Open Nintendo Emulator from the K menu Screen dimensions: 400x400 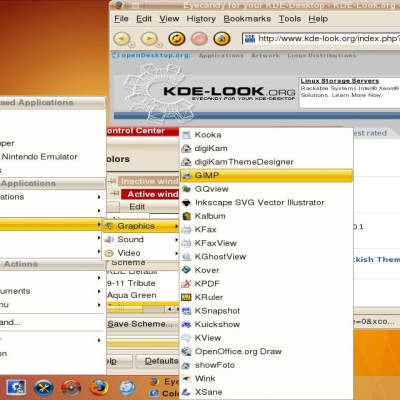[x=39, y=157]
